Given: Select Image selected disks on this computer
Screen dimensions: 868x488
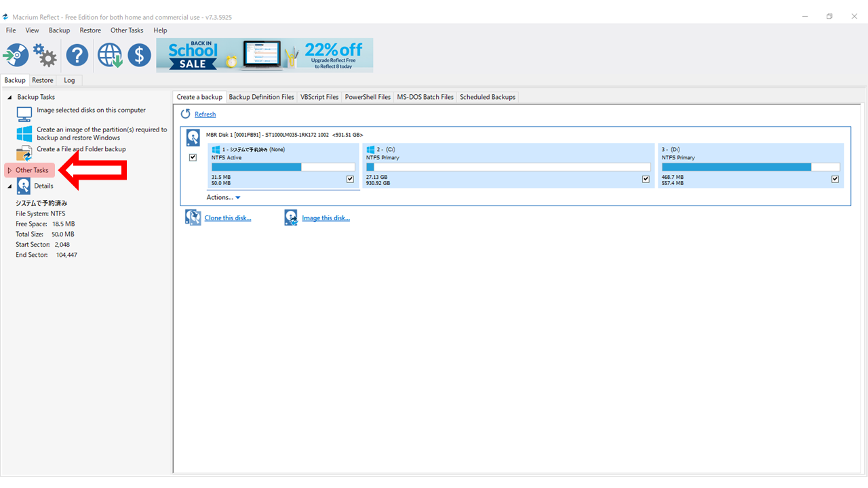Looking at the screenshot, I should (x=91, y=110).
